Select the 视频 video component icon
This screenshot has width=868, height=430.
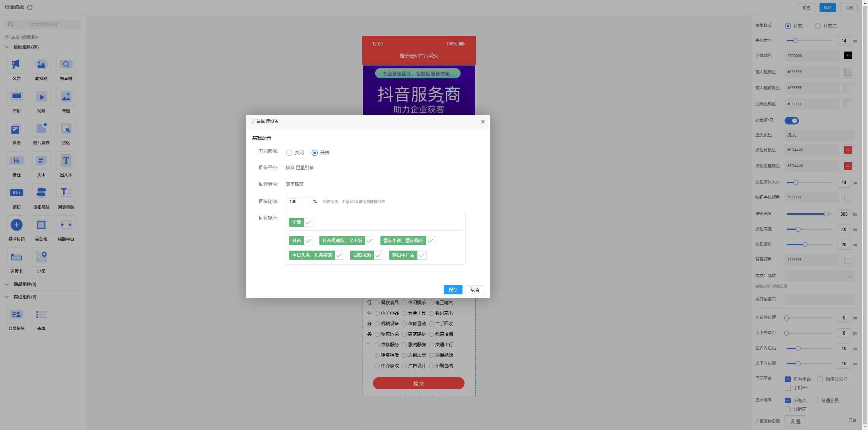pos(41,97)
